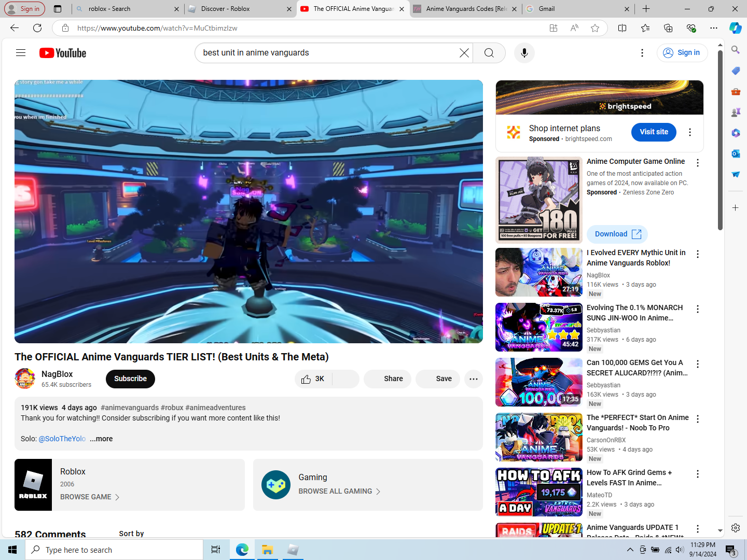Open Edge Settings and more menu
This screenshot has width=747, height=560.
click(x=714, y=28)
